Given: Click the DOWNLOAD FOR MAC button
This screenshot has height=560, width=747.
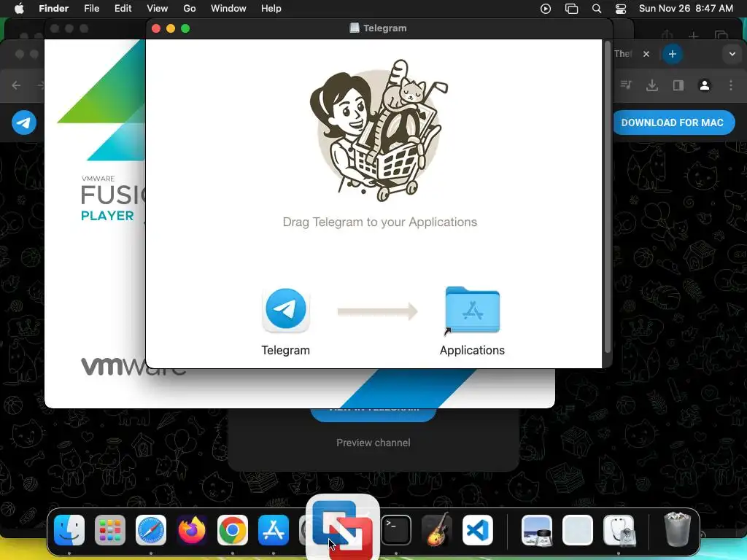Looking at the screenshot, I should 673,122.
